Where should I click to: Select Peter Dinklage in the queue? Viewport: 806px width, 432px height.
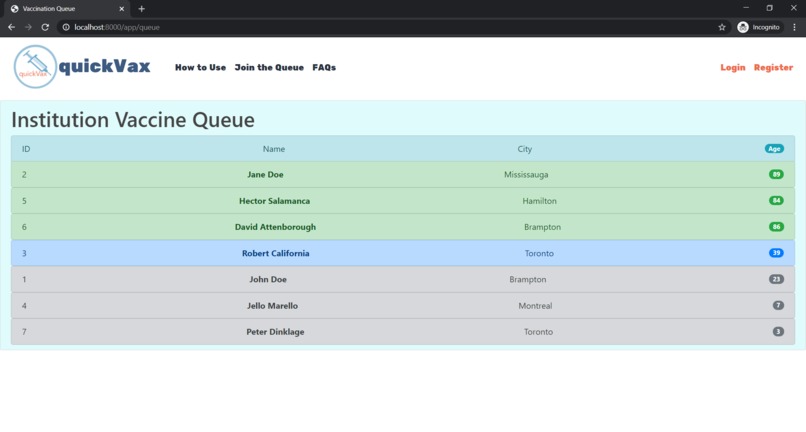(x=276, y=332)
